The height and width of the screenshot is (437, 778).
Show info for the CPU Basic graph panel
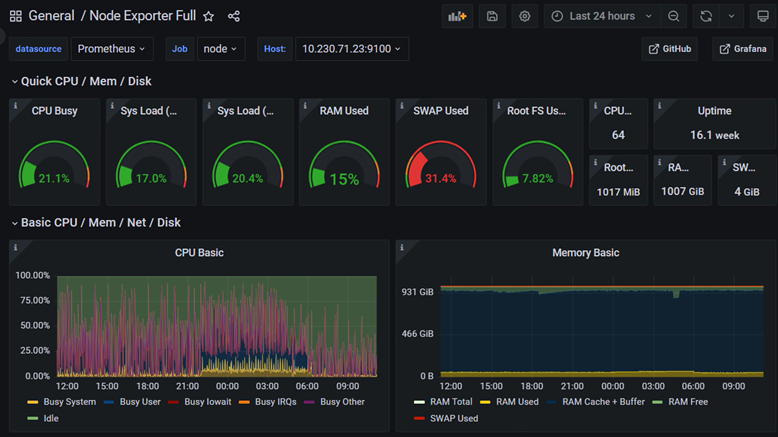(x=15, y=248)
